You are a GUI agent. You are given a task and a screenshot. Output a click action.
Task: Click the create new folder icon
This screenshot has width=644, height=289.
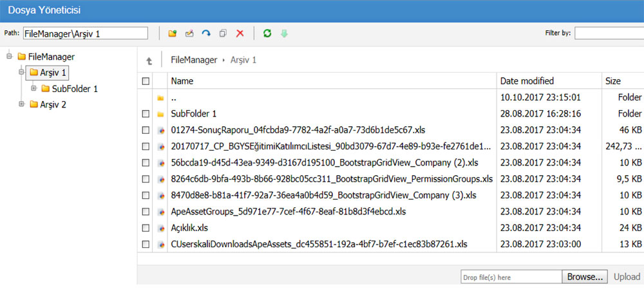coord(172,33)
